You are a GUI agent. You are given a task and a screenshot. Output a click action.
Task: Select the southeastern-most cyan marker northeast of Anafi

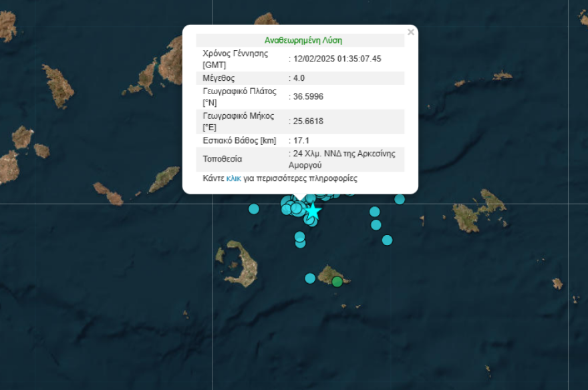pyautogui.click(x=387, y=240)
